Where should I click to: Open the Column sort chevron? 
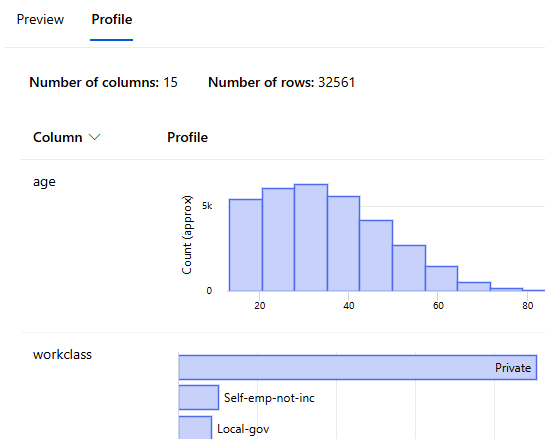point(95,137)
